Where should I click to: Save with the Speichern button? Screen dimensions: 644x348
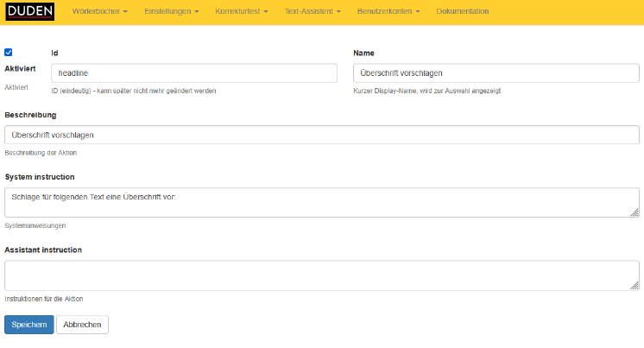tap(29, 325)
